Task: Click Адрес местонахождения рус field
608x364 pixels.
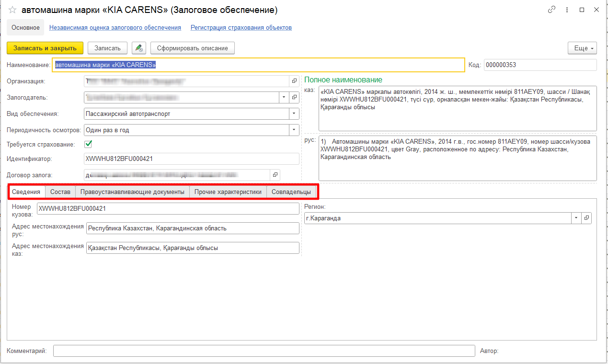Action: (193, 228)
